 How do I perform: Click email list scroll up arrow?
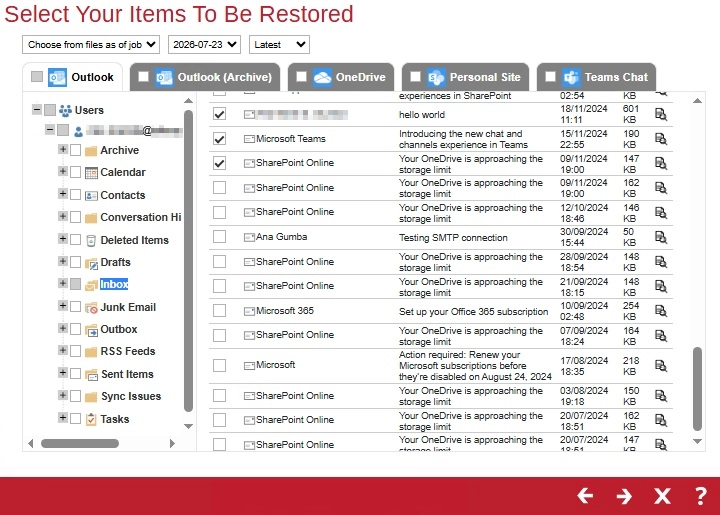point(697,101)
